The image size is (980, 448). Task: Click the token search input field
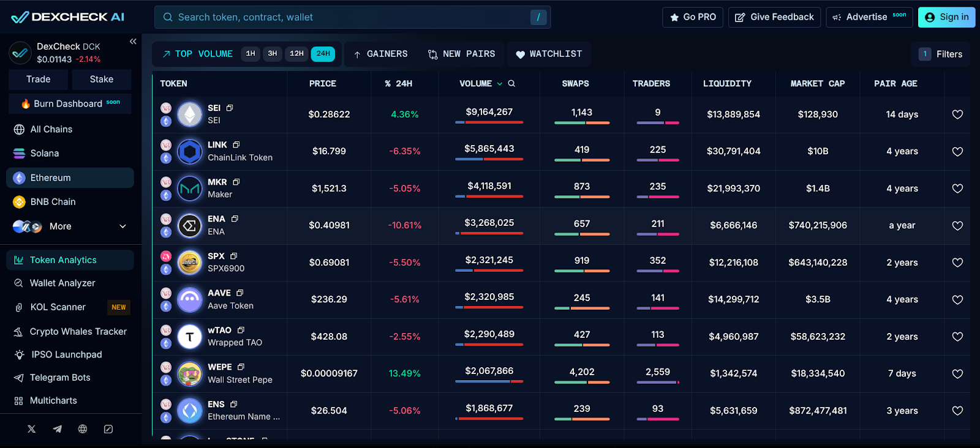point(352,17)
